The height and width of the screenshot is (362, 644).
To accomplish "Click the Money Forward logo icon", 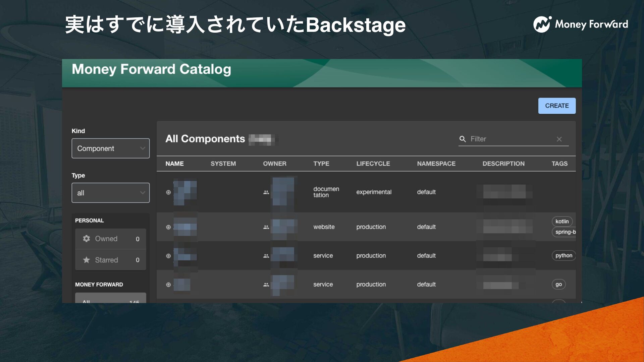I will tap(542, 24).
